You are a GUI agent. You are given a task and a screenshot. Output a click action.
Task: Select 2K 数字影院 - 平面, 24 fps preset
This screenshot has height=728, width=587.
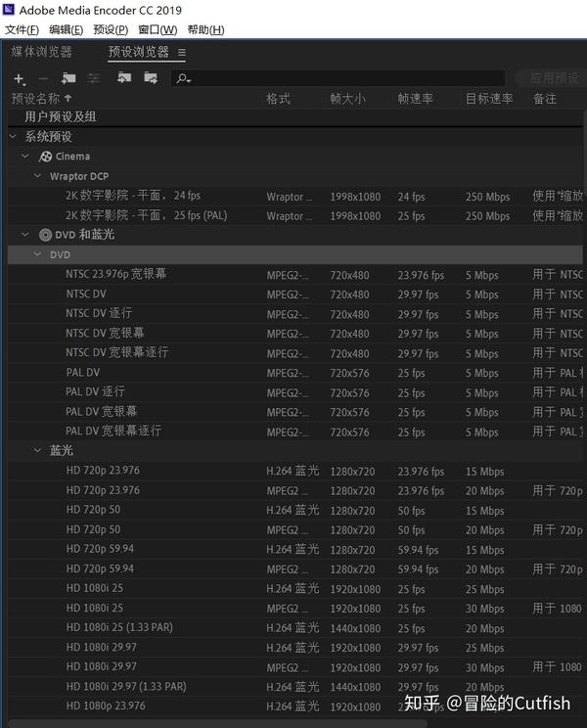point(295,196)
